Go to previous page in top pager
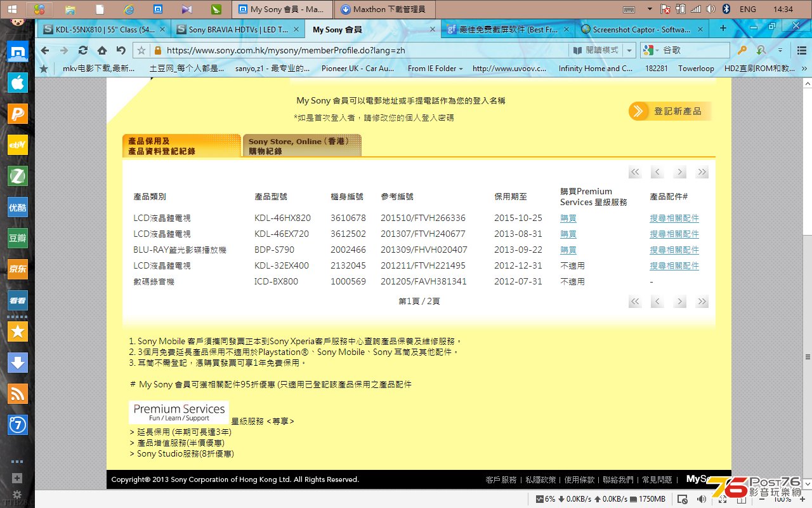Image resolution: width=812 pixels, height=508 pixels. click(657, 172)
